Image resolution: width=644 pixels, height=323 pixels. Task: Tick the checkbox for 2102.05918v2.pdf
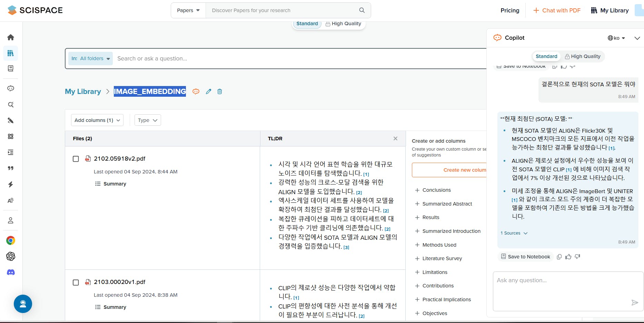[x=76, y=159]
